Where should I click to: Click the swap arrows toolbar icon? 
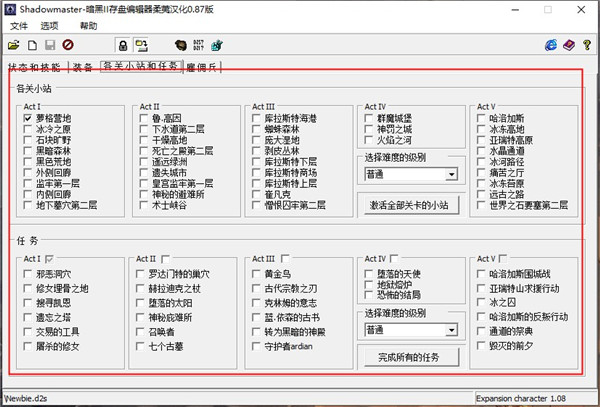tap(142, 46)
